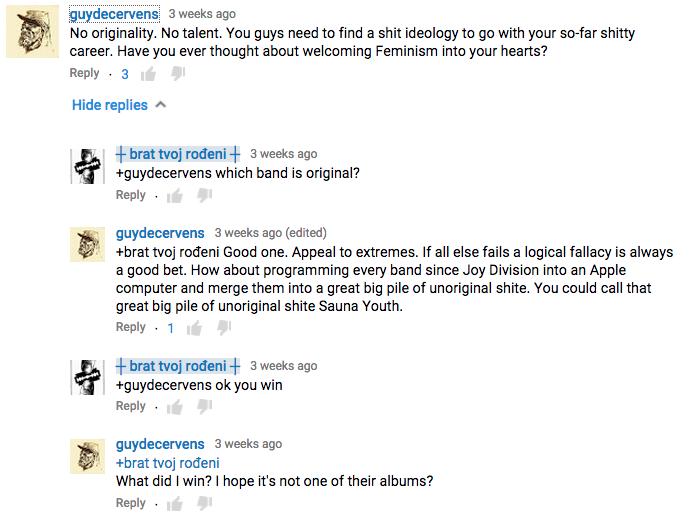The image size is (692, 519).
Task: Collapse replies with Hide replies
Action: coord(110,105)
